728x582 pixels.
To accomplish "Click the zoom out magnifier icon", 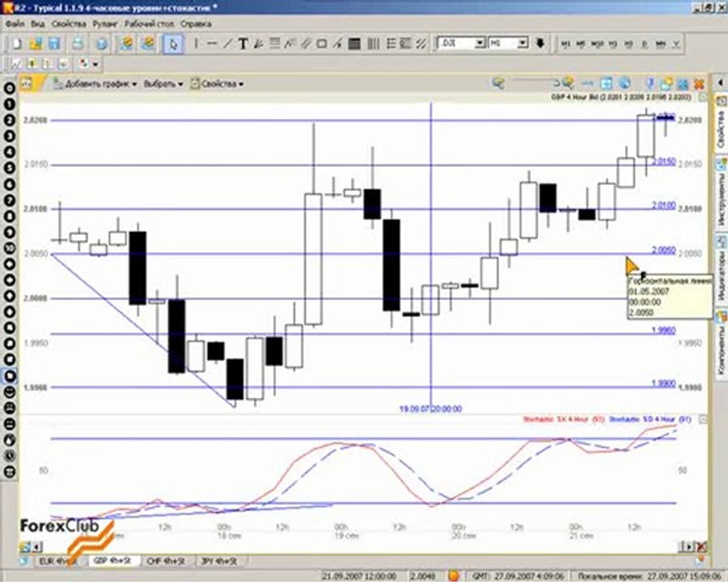I will pyautogui.click(x=498, y=83).
